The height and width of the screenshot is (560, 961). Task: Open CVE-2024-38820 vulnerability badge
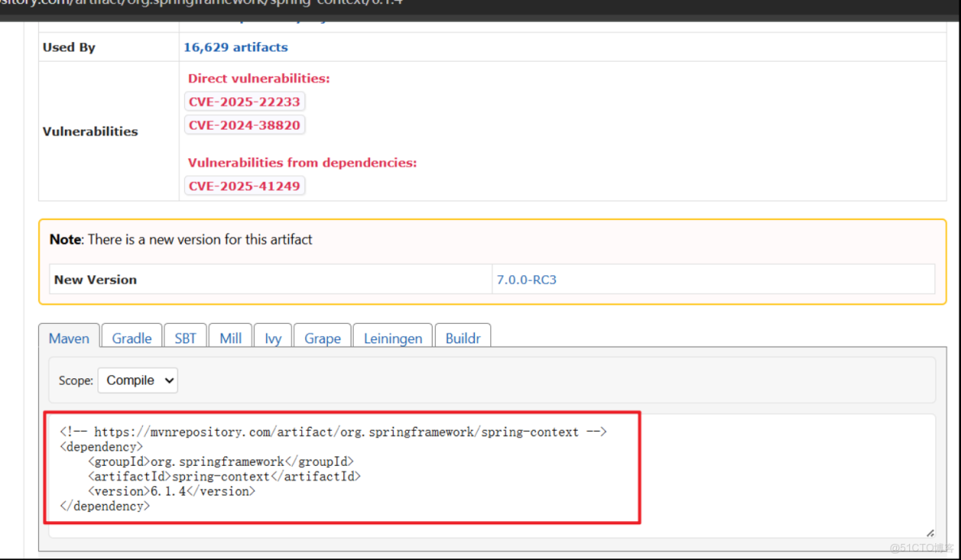(x=244, y=125)
